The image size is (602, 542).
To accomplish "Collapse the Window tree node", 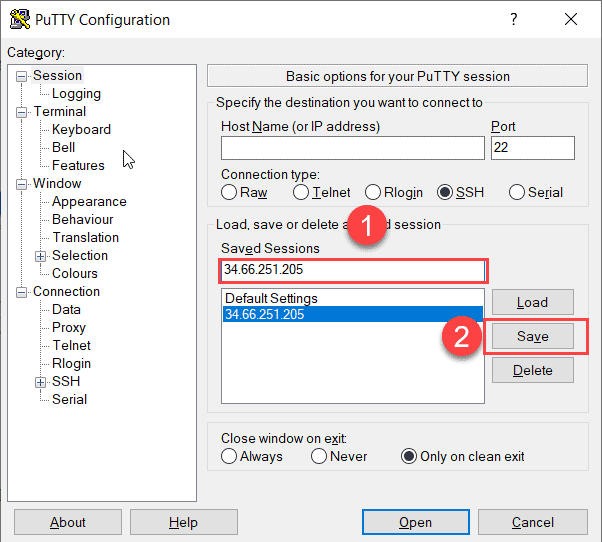I will pyautogui.click(x=22, y=184).
